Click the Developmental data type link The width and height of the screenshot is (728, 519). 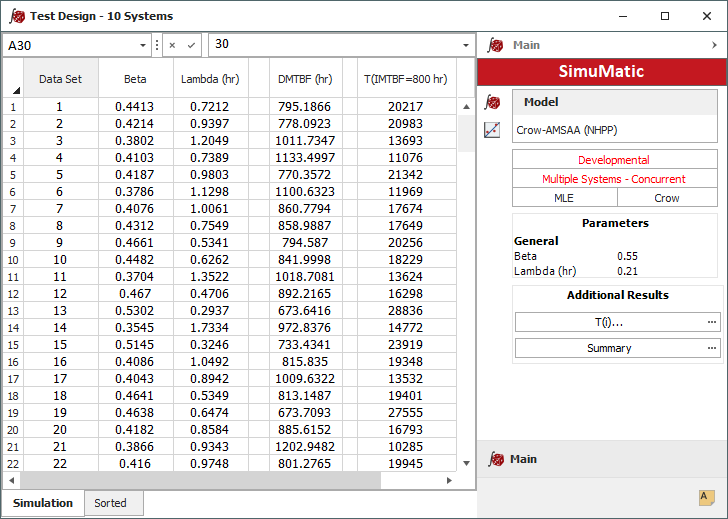coord(614,160)
